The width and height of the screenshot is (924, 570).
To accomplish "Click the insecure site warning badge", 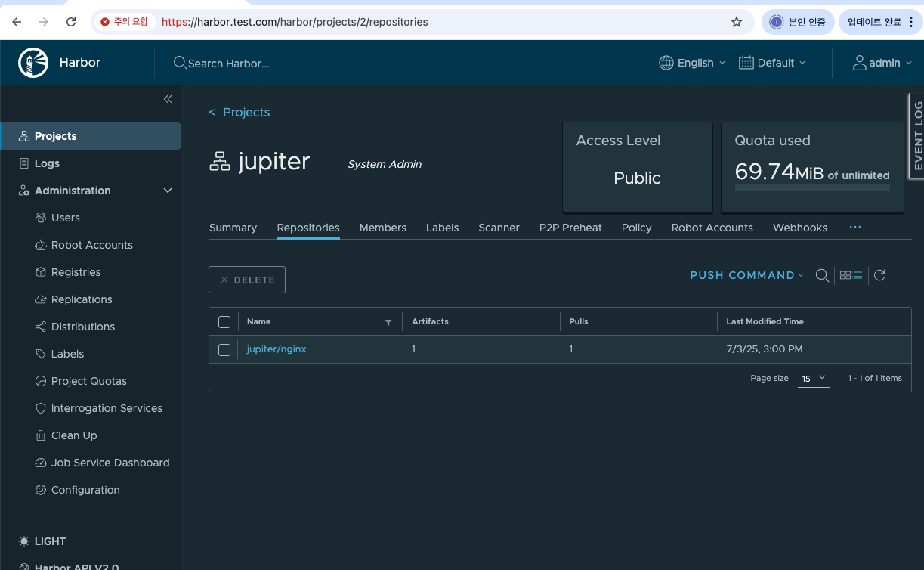I will [x=125, y=22].
